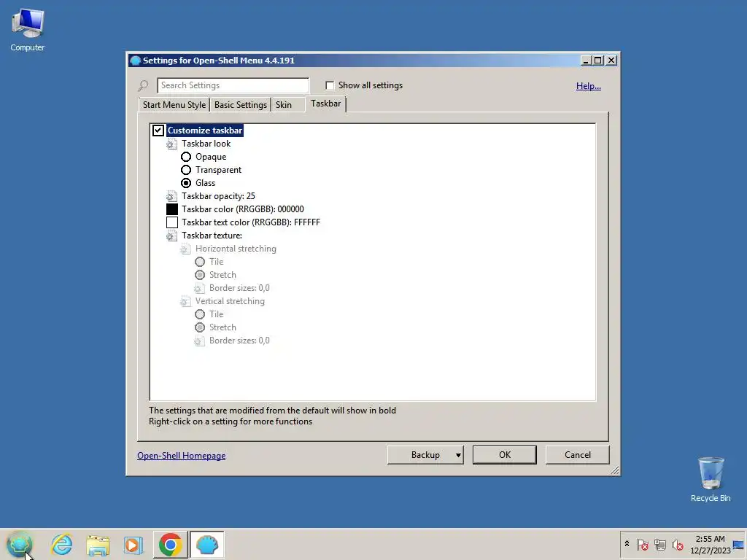The width and height of the screenshot is (747, 560).
Task: Click the black Taskbar color swatch
Action: [172, 209]
